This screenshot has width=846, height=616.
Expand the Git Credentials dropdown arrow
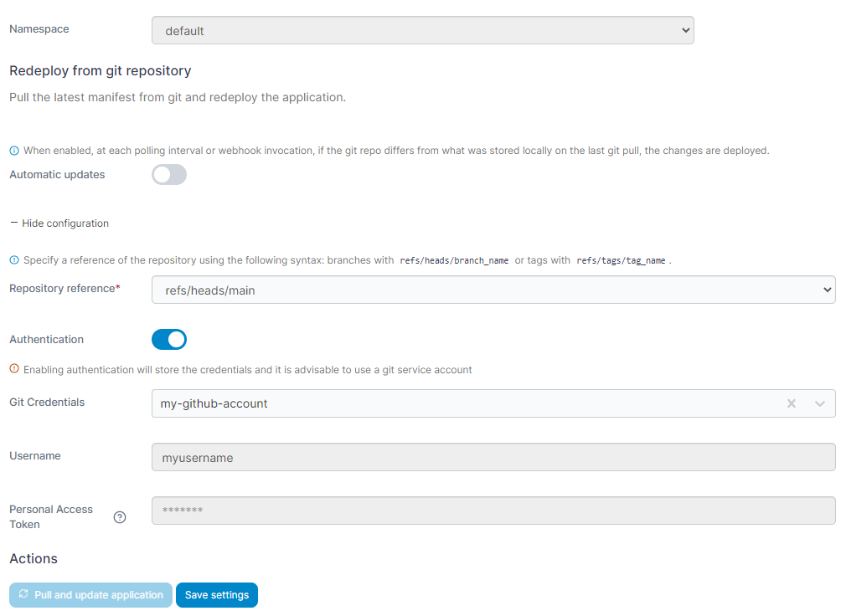coord(820,403)
